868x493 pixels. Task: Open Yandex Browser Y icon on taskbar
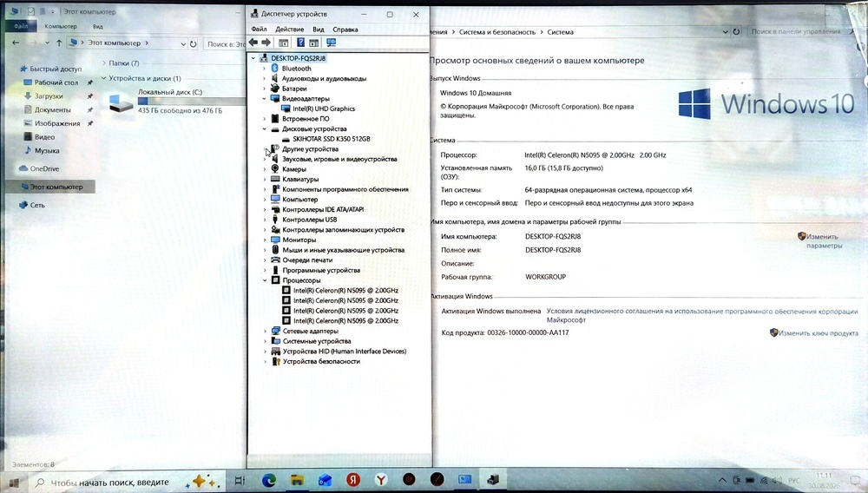381,480
